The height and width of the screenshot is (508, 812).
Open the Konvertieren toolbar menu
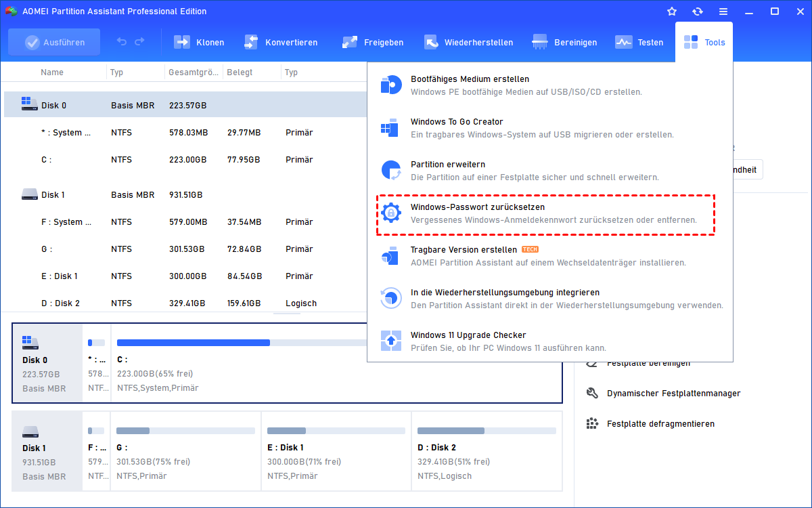pos(281,42)
